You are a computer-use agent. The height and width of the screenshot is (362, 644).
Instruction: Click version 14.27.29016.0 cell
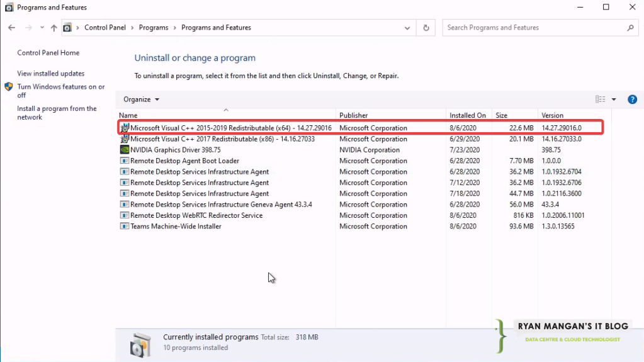pos(562,128)
